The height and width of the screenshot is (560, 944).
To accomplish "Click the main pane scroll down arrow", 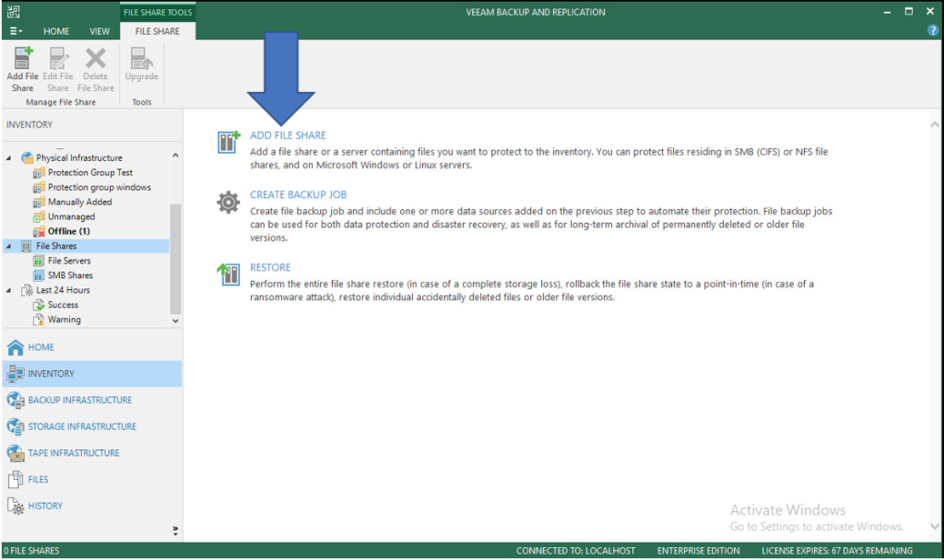I will click(x=935, y=526).
